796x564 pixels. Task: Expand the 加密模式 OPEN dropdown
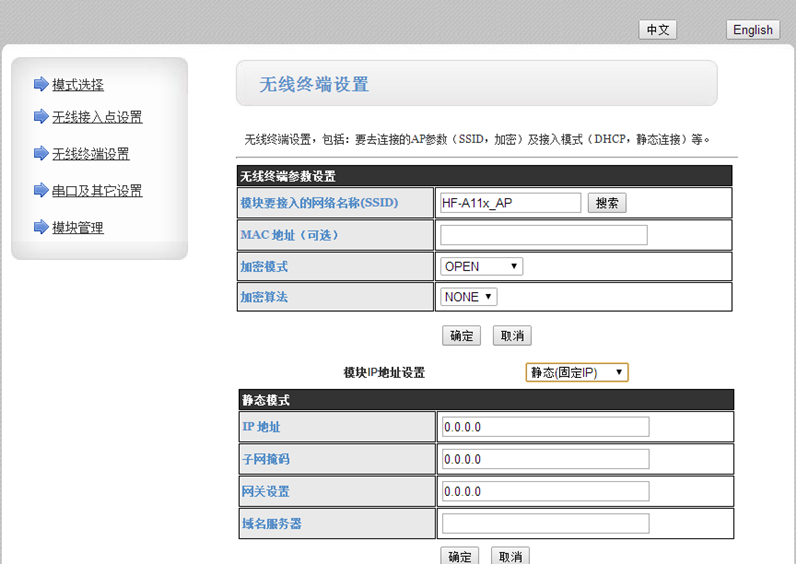[481, 266]
